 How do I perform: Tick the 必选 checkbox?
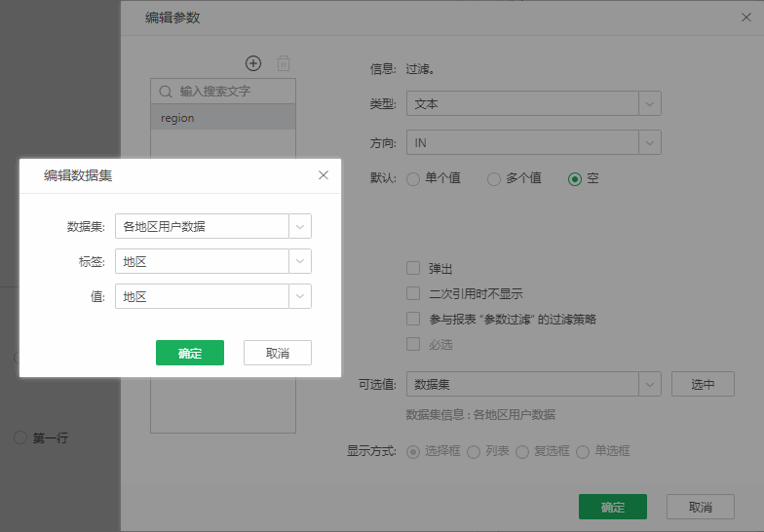(413, 344)
